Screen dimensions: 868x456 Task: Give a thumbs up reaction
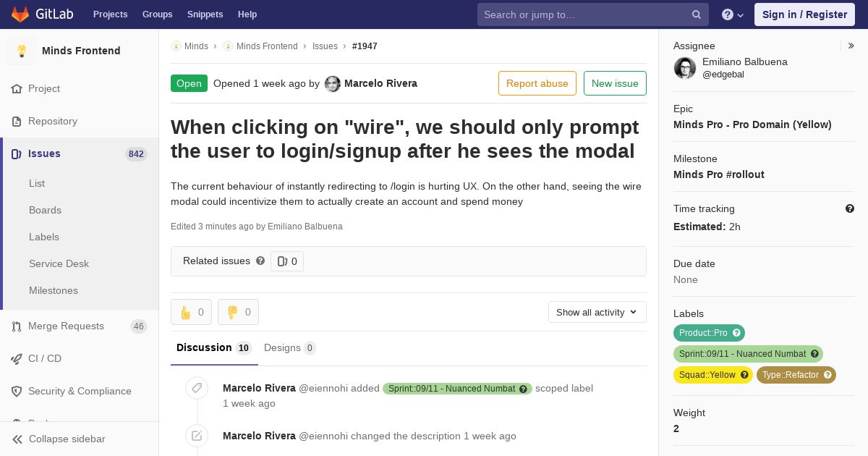(191, 312)
